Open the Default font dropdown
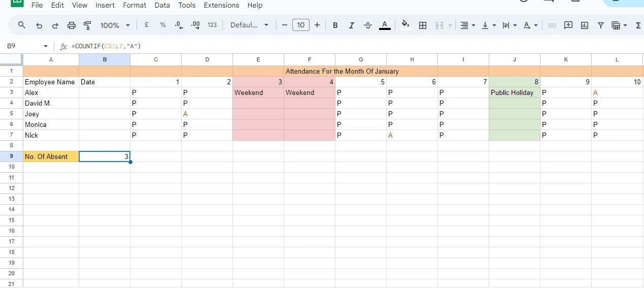The height and width of the screenshot is (288, 644). coord(249,25)
